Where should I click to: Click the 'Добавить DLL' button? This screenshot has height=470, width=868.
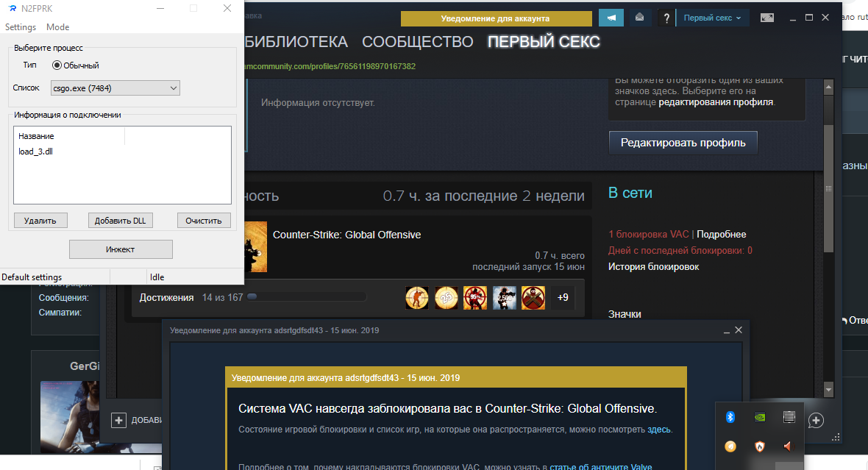120,221
